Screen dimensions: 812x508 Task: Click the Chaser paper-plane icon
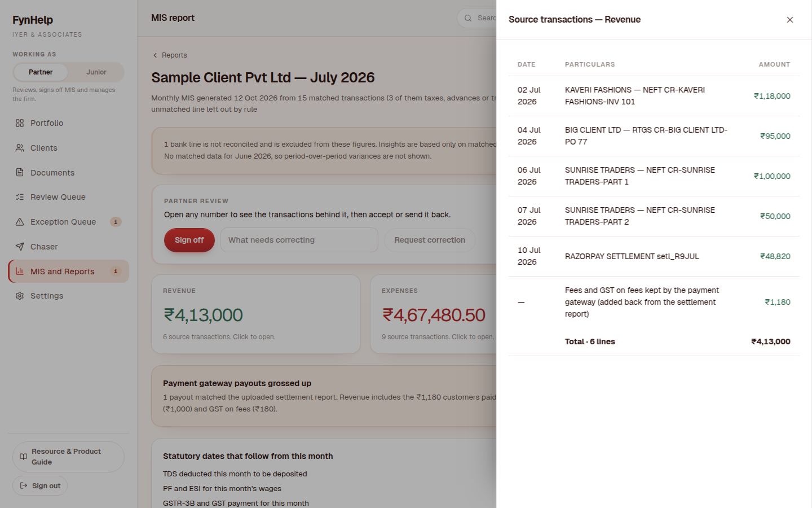click(x=20, y=247)
